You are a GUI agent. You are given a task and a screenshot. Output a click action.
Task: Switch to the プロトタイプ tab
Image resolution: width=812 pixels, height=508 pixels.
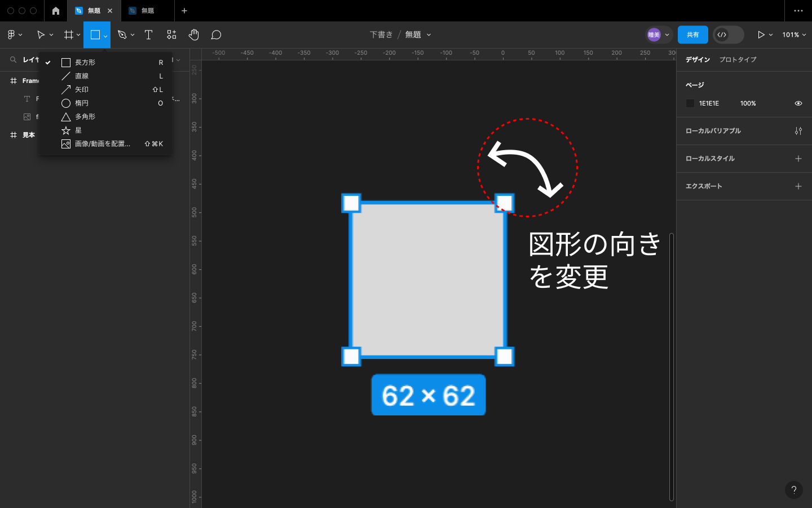click(x=738, y=60)
